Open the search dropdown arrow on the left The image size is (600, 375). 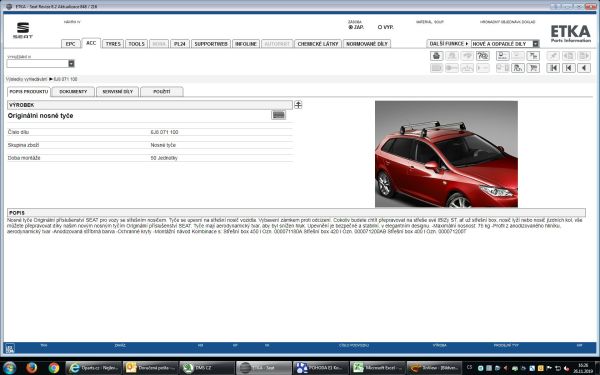(71, 64)
